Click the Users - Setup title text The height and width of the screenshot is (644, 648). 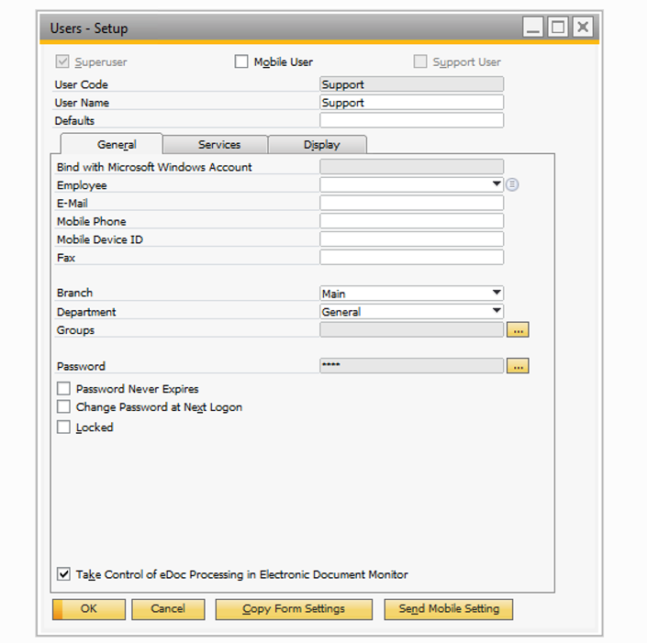(x=89, y=28)
